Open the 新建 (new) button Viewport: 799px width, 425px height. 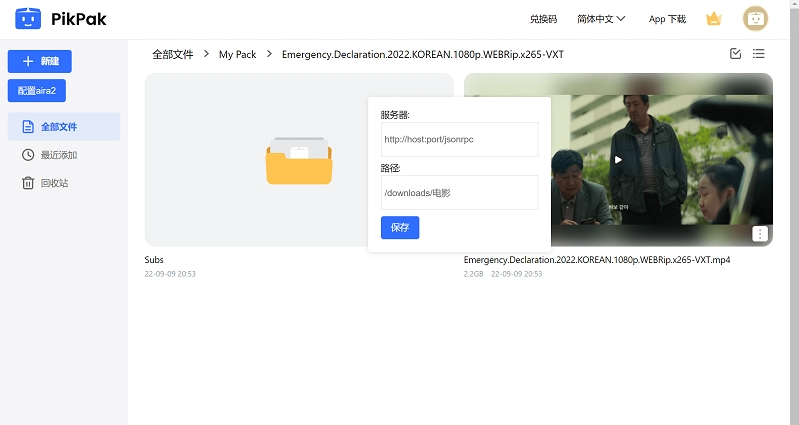click(40, 61)
